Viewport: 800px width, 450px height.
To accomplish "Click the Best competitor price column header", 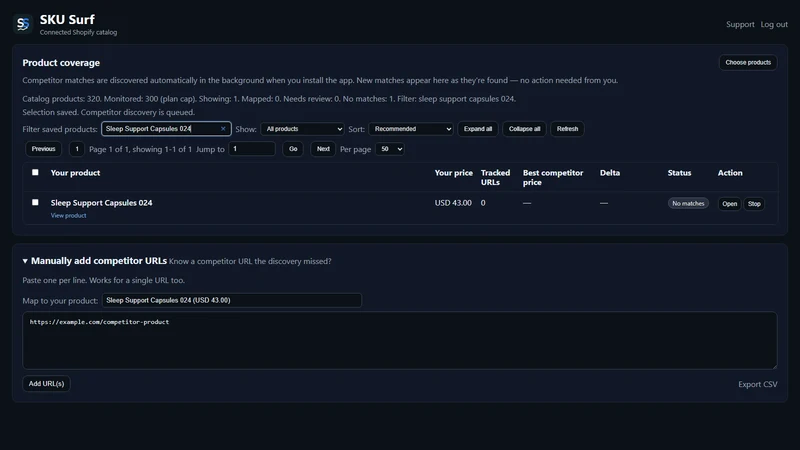I will (553, 178).
